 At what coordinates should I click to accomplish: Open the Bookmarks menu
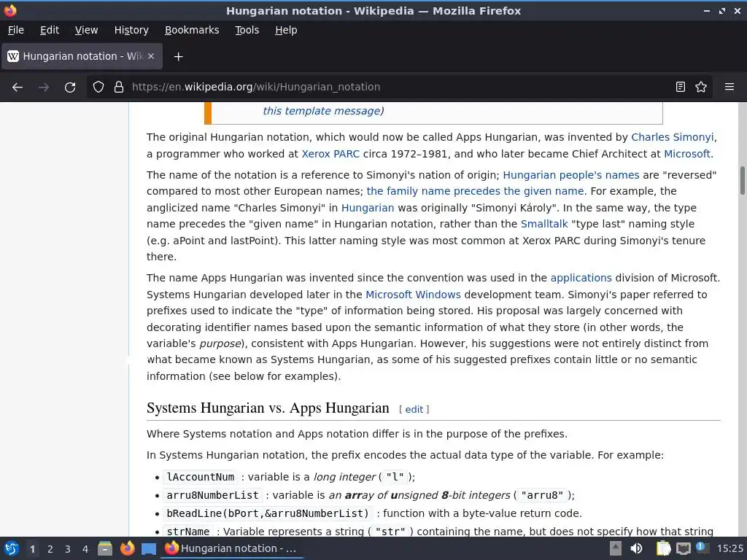(x=192, y=30)
